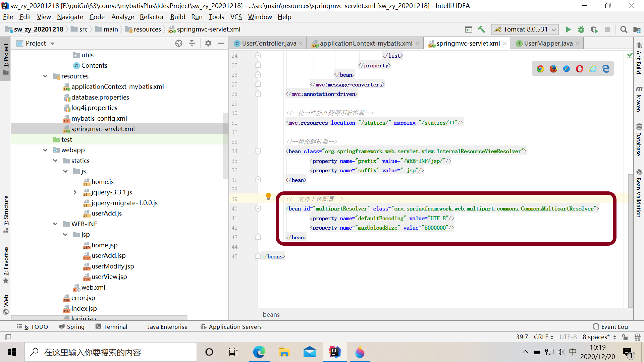Toggle the 7: Structure tool window
644x362 pixels.
6,214
